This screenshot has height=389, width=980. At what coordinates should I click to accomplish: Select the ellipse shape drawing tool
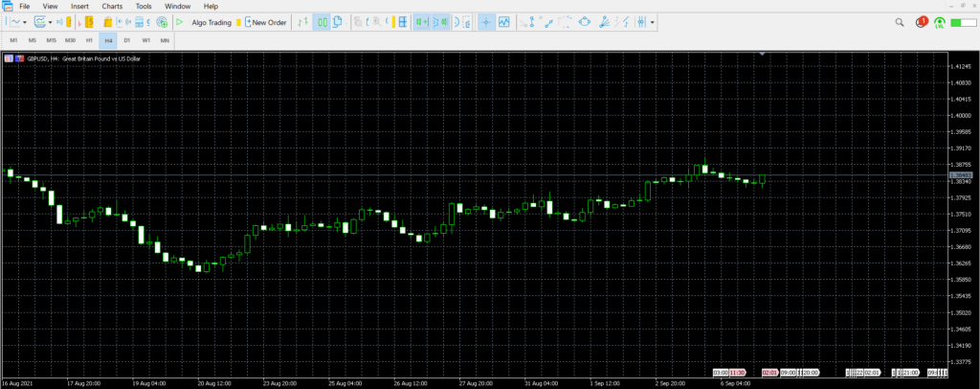(585, 22)
